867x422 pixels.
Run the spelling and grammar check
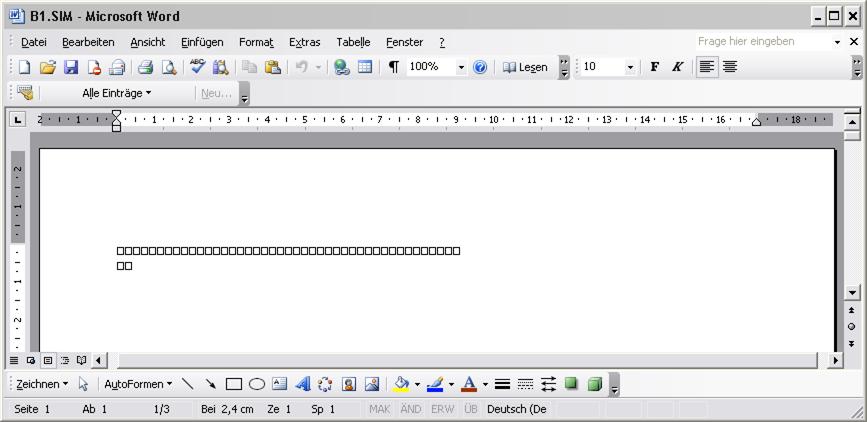[198, 67]
